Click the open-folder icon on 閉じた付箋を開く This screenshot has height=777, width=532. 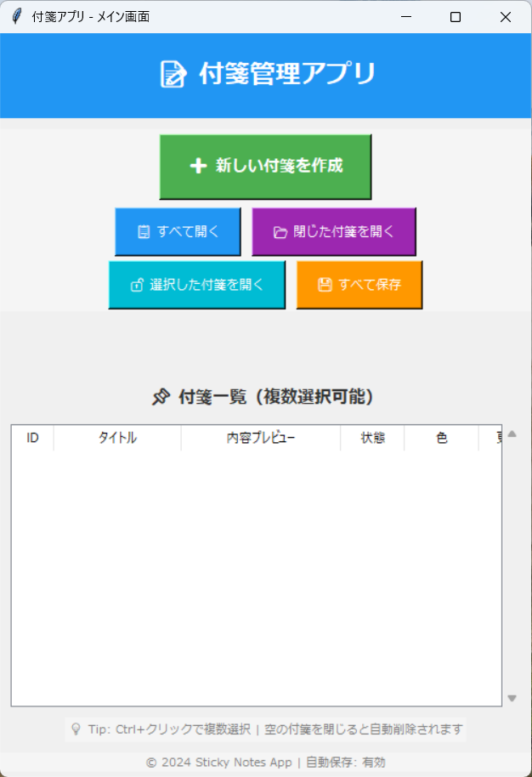point(280,232)
